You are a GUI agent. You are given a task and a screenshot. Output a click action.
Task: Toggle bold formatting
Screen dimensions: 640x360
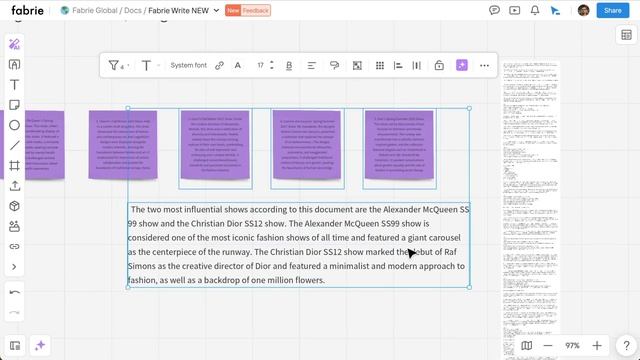coord(289,65)
